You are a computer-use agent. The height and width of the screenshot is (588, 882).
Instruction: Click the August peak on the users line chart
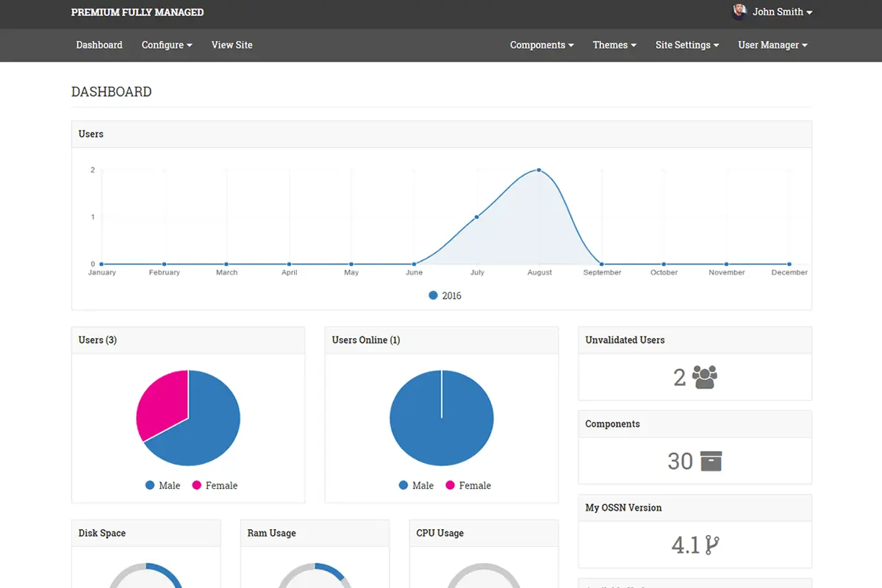(x=539, y=169)
